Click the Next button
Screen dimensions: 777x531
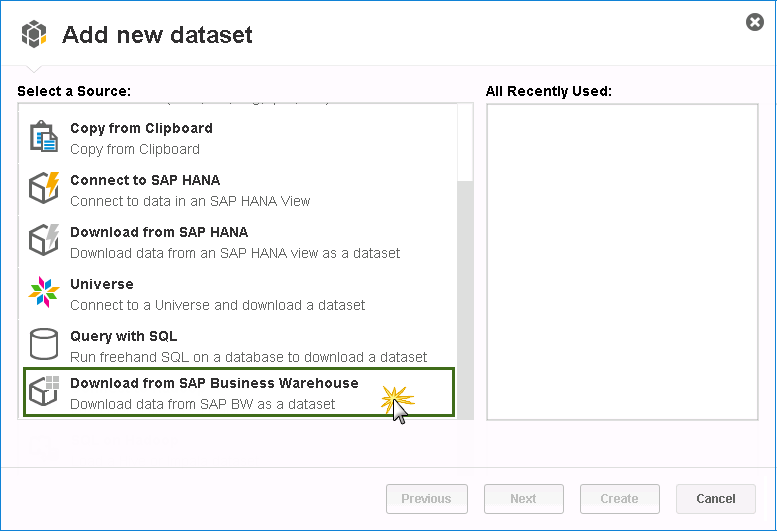point(523,499)
